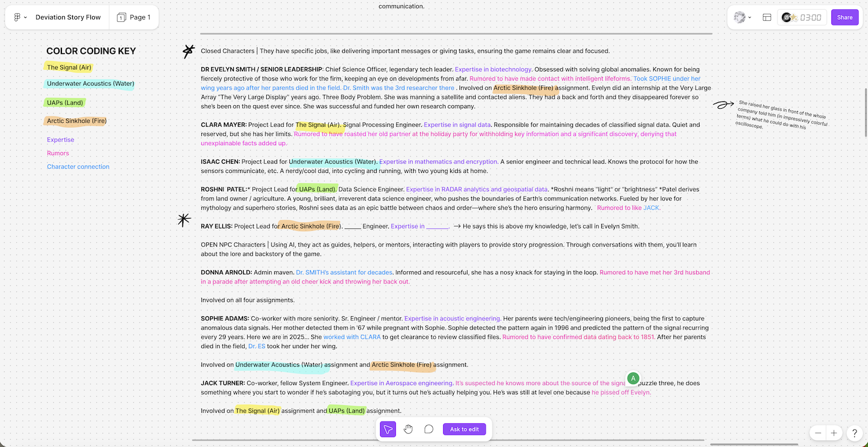Viewport: 868px width, 447px height.
Task: Select the purple Expertise key label
Action: (x=61, y=140)
